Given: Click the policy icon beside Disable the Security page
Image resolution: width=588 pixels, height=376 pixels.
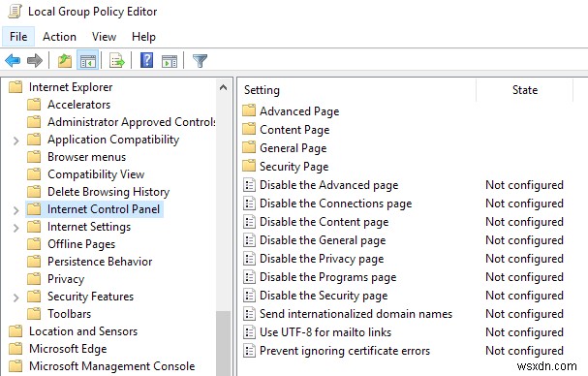Looking at the screenshot, I should pyautogui.click(x=249, y=296).
